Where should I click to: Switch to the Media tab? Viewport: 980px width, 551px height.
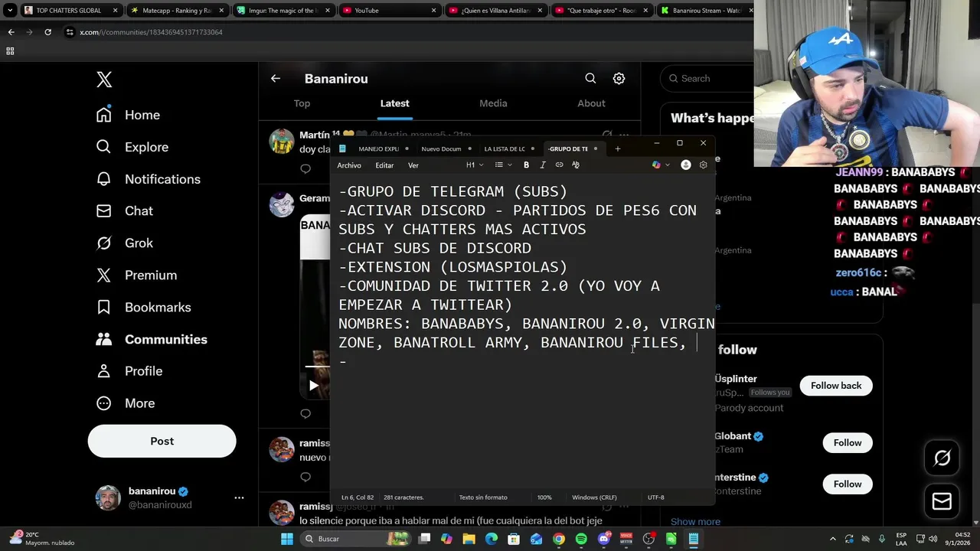[493, 103]
